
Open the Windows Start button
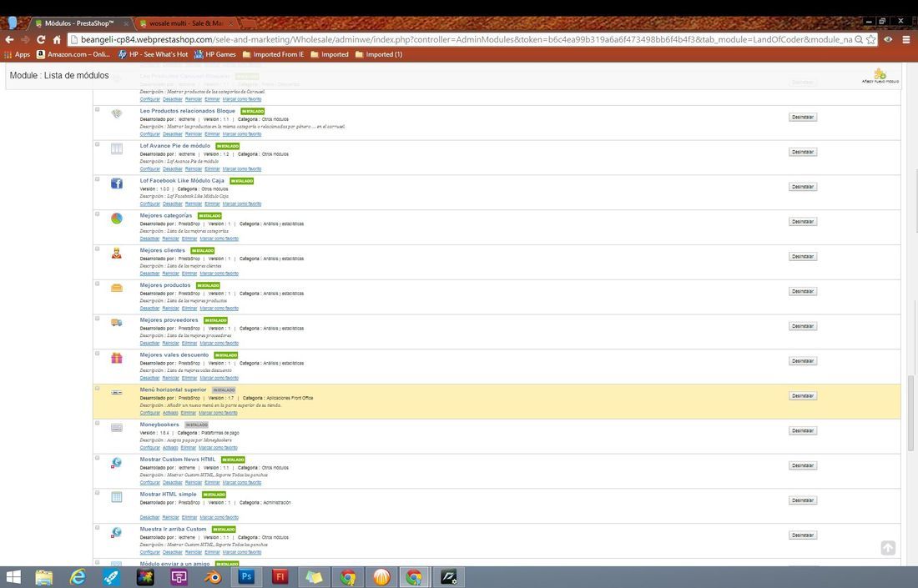pyautogui.click(x=13, y=577)
